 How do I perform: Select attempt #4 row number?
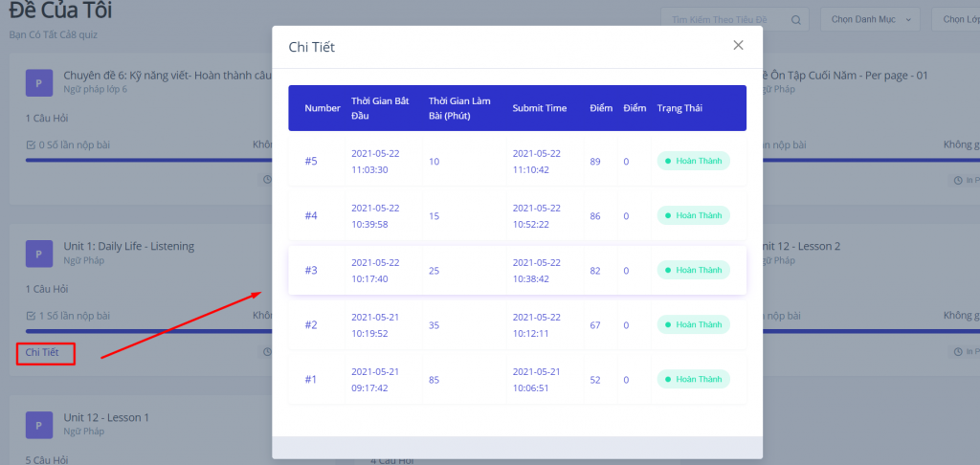point(311,215)
